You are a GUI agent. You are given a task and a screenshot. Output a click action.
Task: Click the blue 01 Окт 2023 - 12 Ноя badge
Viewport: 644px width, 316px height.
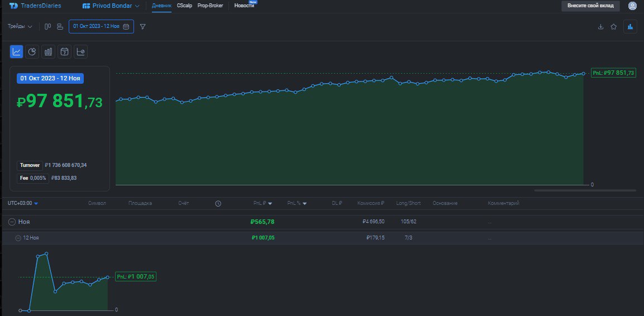pyautogui.click(x=50, y=78)
